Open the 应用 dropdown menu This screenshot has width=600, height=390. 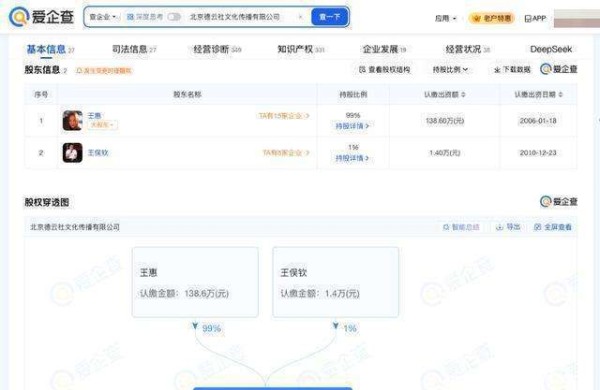pos(445,18)
